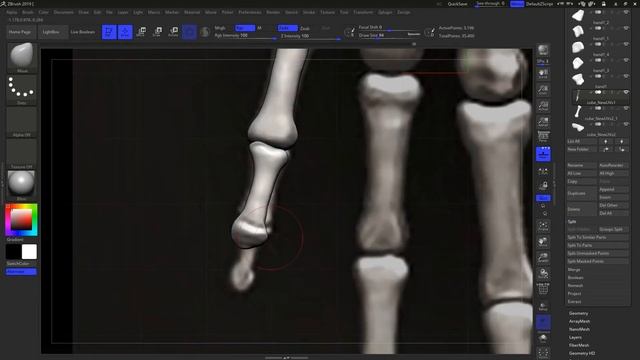Toggle the Rgb paint mode
The width and height of the screenshot is (640, 360).
pyautogui.click(x=245, y=28)
